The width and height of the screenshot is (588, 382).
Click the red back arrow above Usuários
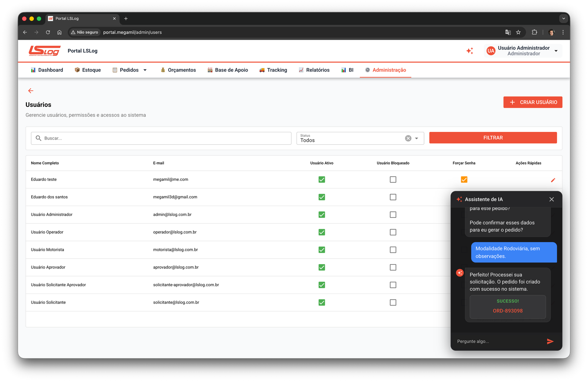[31, 91]
